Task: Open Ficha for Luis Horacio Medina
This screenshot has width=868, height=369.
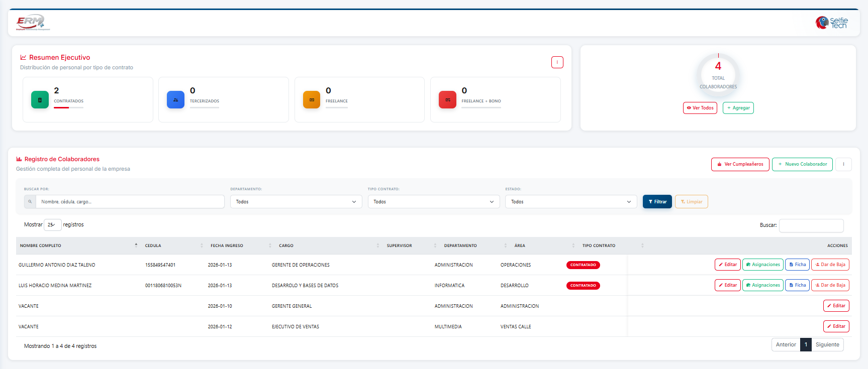Action: (797, 285)
